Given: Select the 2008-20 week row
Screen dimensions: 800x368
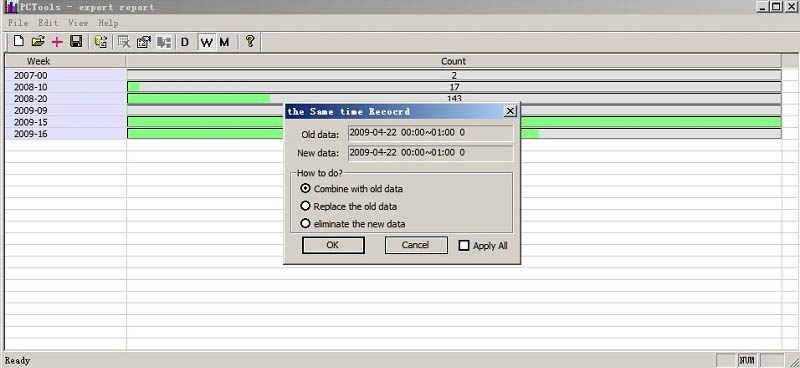Looking at the screenshot, I should tap(66, 99).
